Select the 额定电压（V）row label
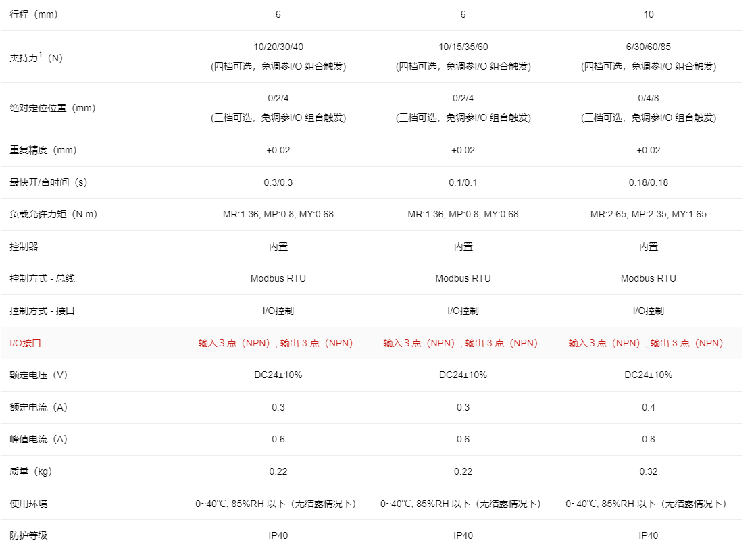This screenshot has width=756, height=551. [39, 375]
